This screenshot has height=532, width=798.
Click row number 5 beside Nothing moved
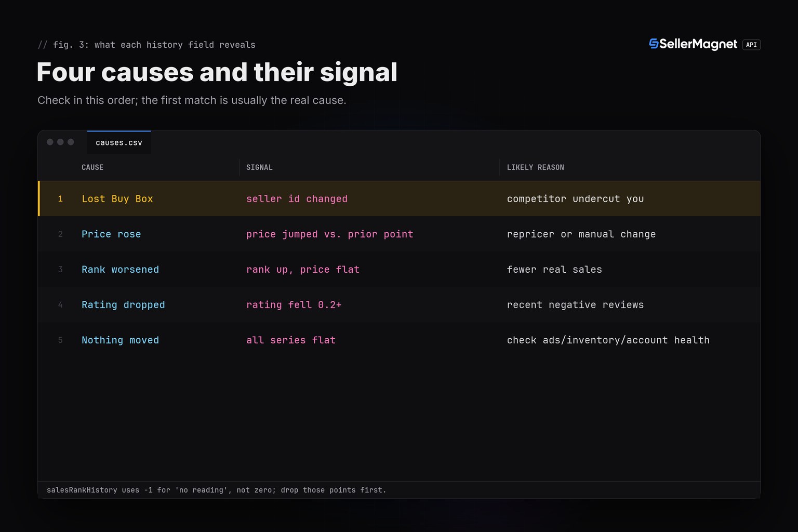point(60,340)
